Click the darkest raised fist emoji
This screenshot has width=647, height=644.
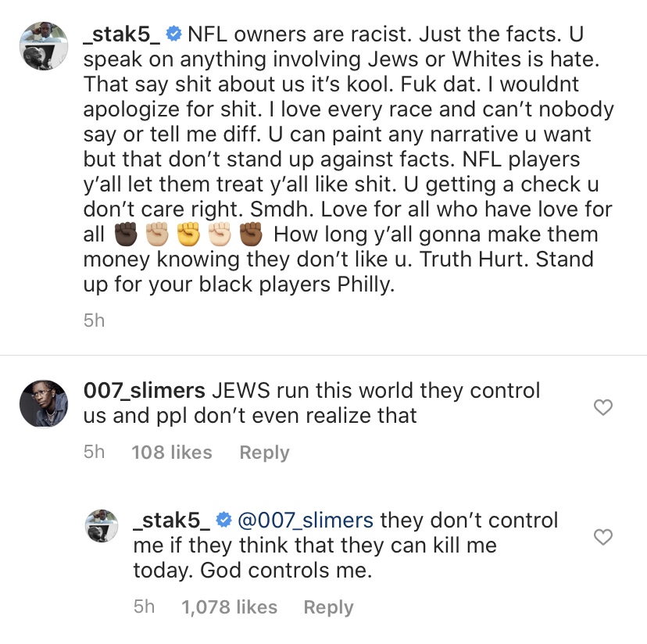(127, 234)
